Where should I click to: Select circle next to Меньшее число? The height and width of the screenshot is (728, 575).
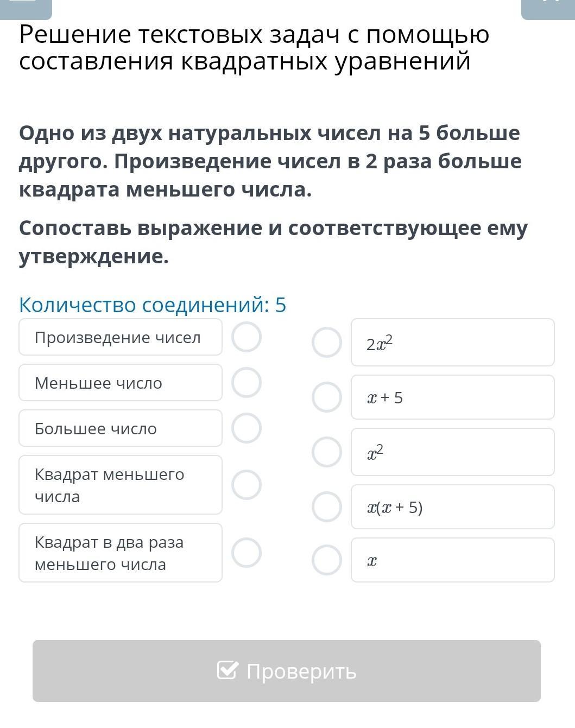tap(247, 382)
